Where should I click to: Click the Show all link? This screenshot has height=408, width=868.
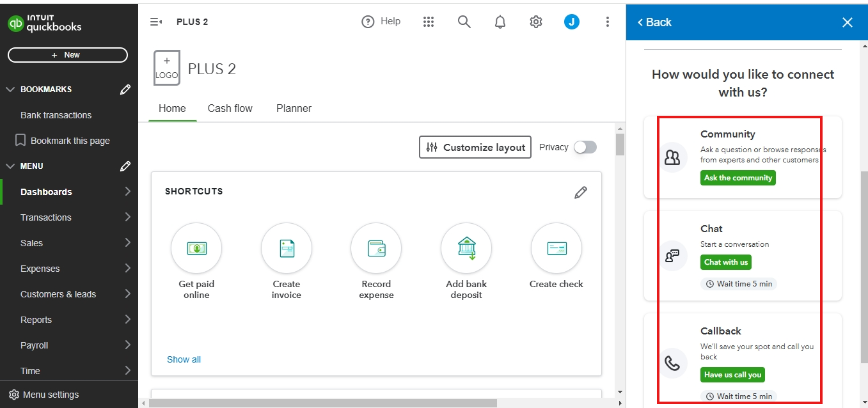click(x=184, y=359)
